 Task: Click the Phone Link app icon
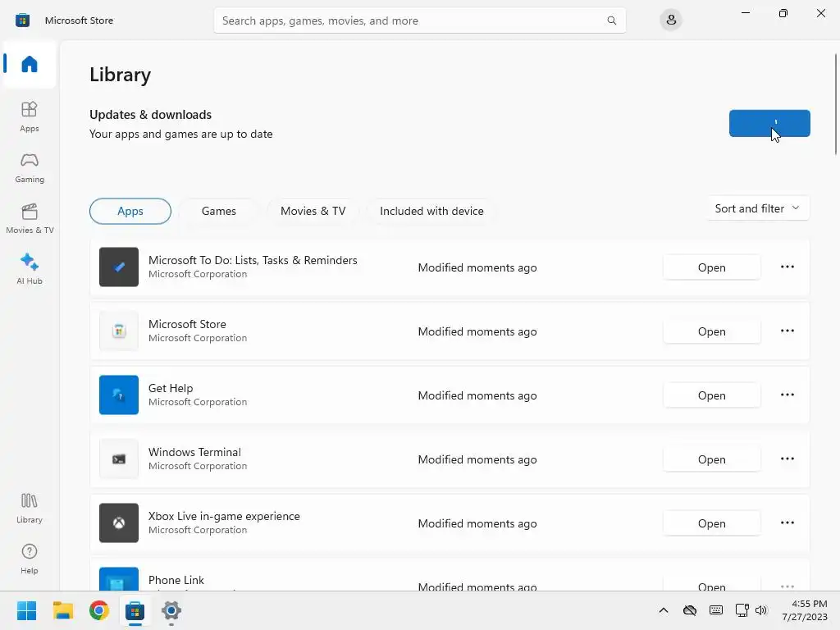point(119,579)
